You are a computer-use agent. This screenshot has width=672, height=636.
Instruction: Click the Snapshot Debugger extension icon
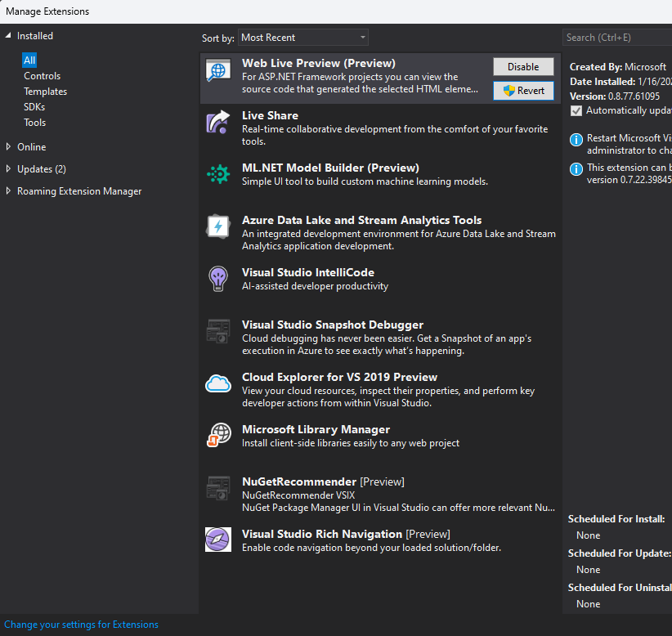pyautogui.click(x=218, y=331)
